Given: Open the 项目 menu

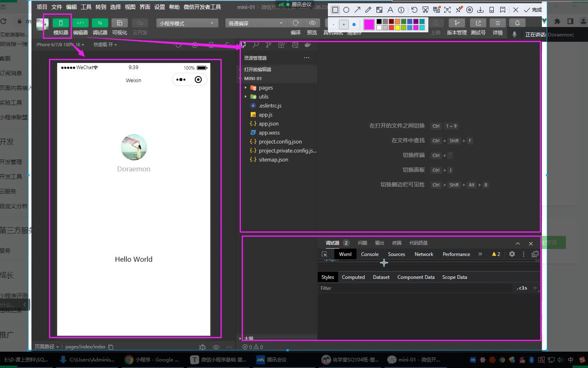Looking at the screenshot, I should 42,7.
